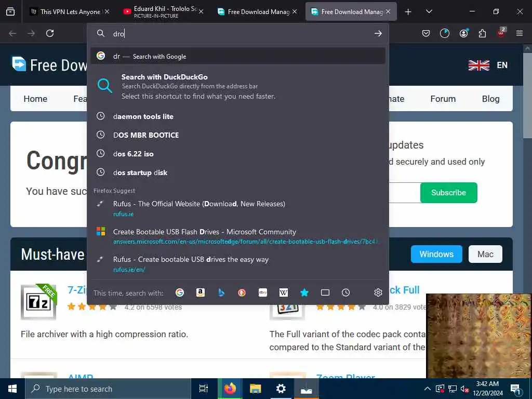Select the Windows platform button

coord(436,254)
